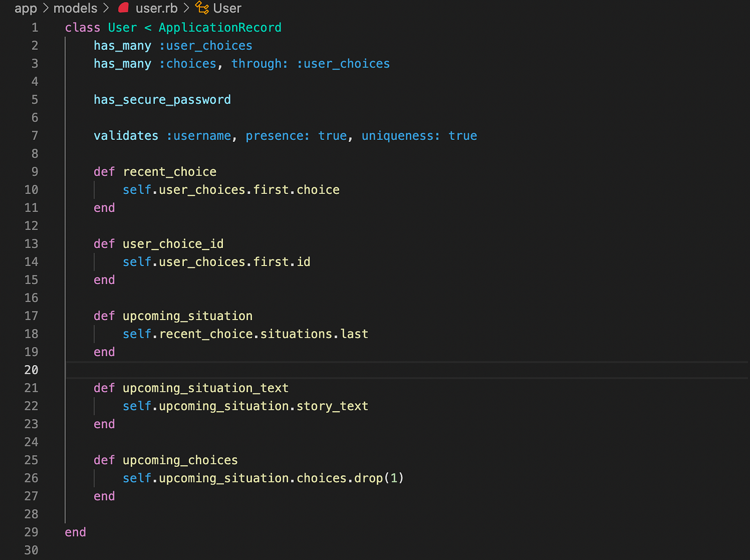This screenshot has width=750, height=560.
Task: Select line number 20 in the gutter
Action: click(x=31, y=370)
